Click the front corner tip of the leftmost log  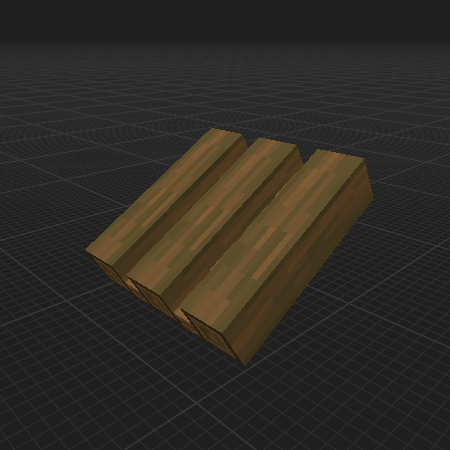point(86,251)
